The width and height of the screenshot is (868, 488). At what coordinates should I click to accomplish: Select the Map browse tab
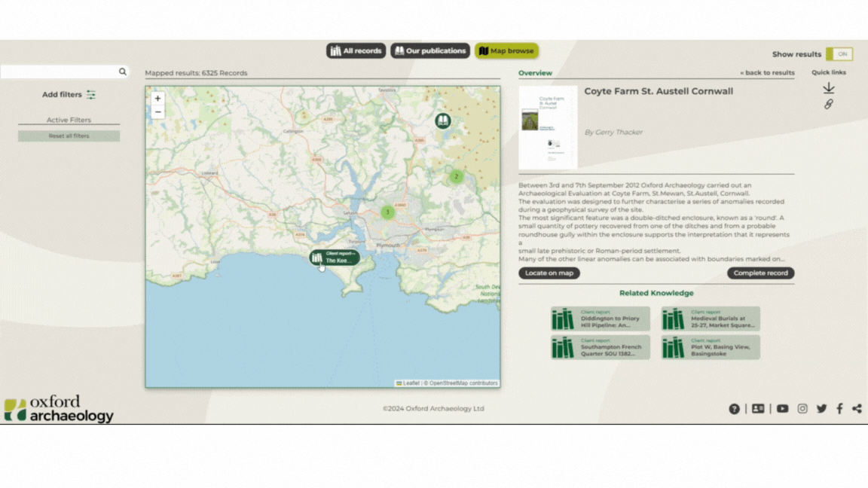[x=506, y=51]
